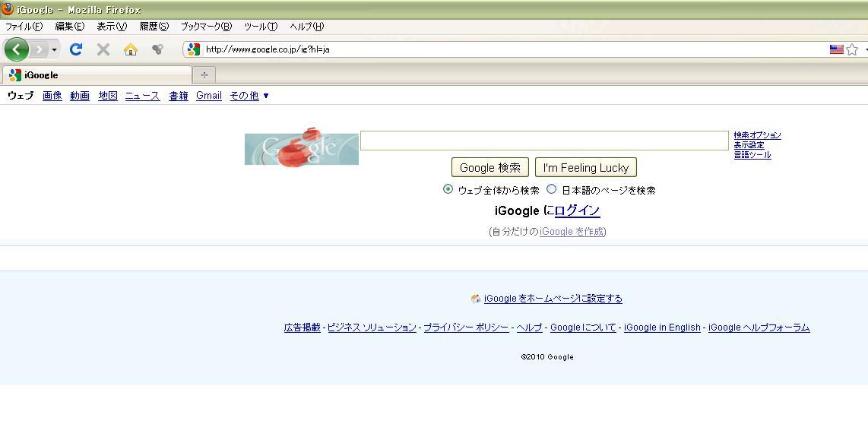The height and width of the screenshot is (443, 868).
Task: Select ウェブ全体から検索 radio button
Action: (x=448, y=189)
